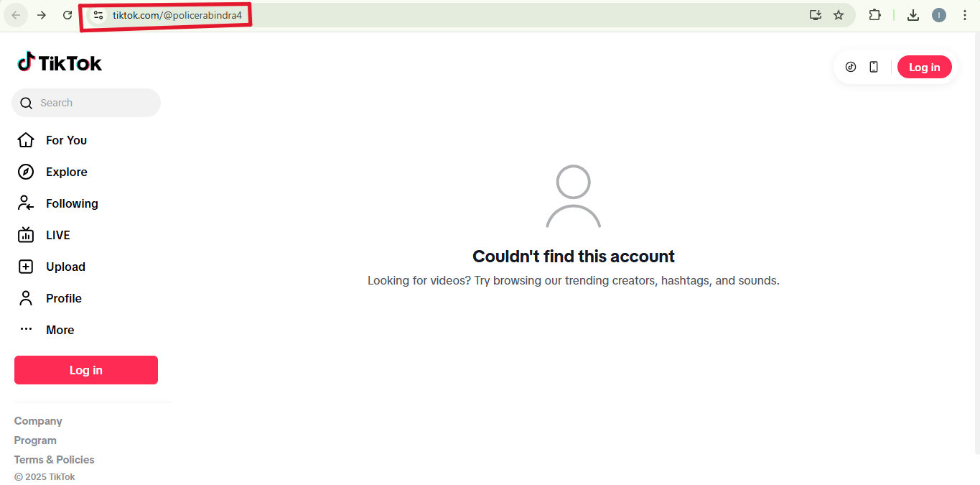The height and width of the screenshot is (485, 980).
Task: Click the sidebar Log in button
Action: (86, 370)
